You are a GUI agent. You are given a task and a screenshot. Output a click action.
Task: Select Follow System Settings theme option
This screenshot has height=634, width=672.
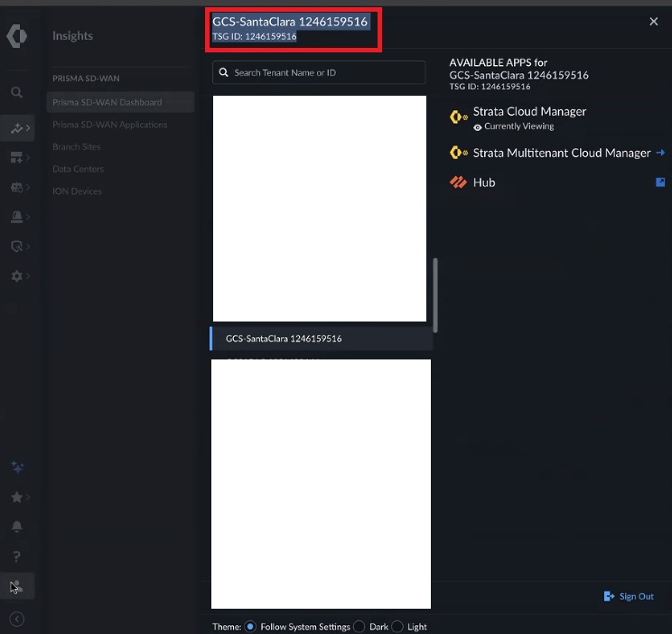(x=250, y=626)
